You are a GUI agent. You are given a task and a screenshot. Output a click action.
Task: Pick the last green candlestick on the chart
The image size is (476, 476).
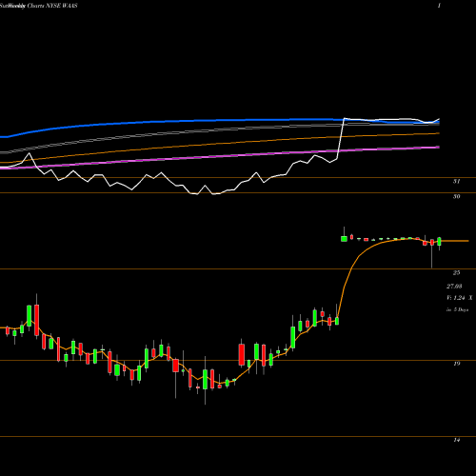click(439, 242)
